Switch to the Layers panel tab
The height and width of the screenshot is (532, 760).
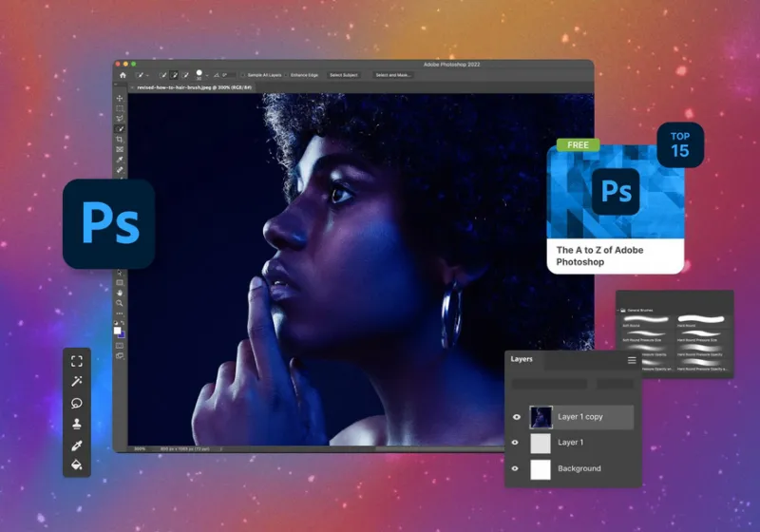click(522, 359)
